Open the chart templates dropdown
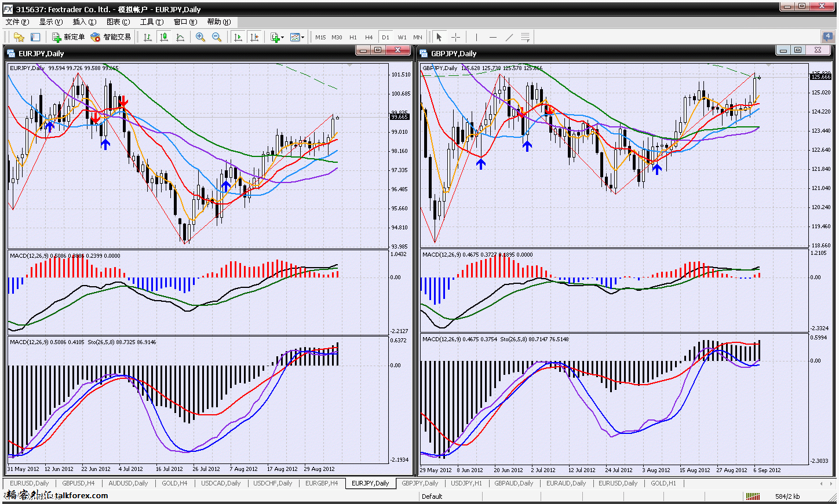This screenshot has height=504, width=839. (x=297, y=37)
